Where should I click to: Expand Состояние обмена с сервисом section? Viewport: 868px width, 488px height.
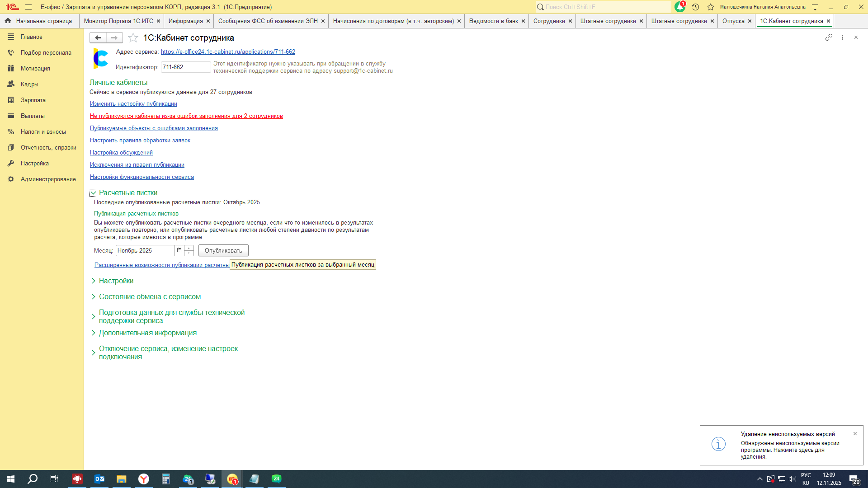click(x=94, y=297)
